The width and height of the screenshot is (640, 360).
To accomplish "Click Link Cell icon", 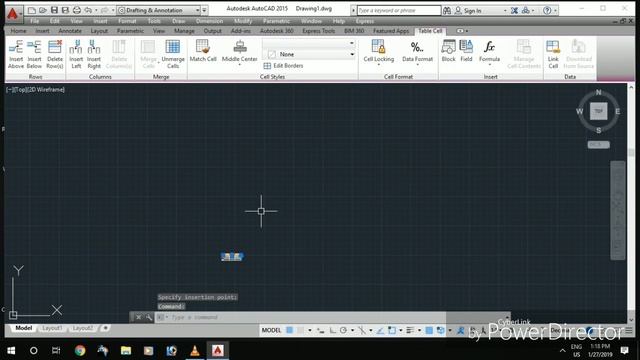I will [553, 54].
